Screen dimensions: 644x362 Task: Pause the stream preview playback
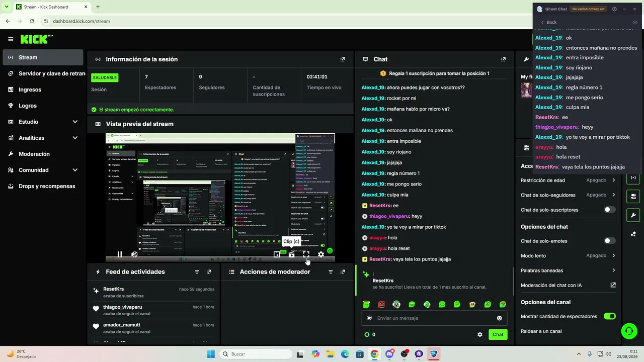coord(120,254)
